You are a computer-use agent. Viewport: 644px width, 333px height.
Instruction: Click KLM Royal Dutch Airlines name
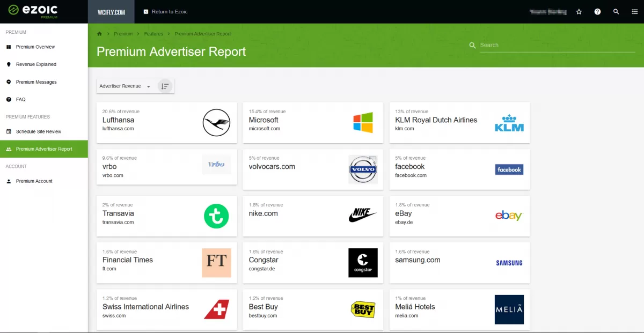coord(436,120)
